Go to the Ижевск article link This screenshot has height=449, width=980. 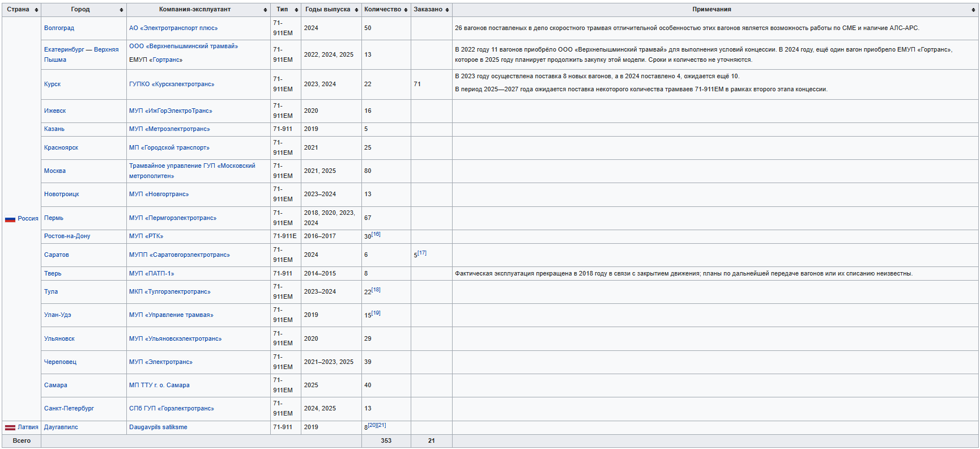[55, 111]
